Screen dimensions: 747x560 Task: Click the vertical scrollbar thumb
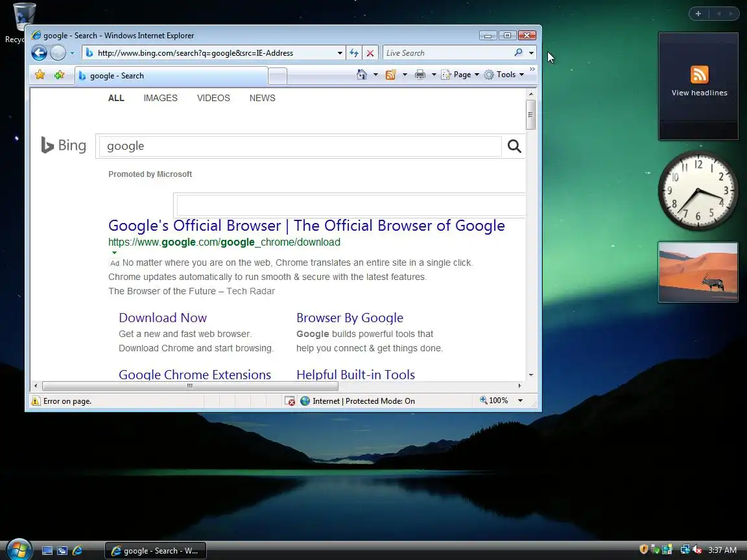click(530, 114)
